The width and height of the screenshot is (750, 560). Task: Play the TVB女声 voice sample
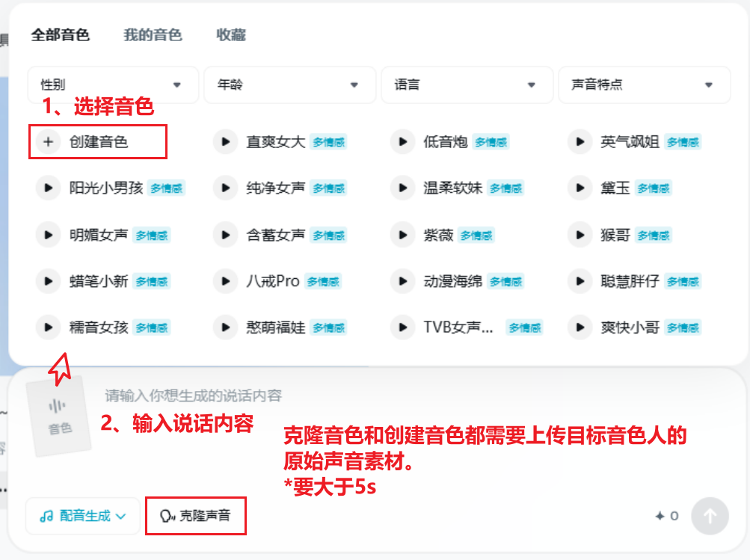point(402,327)
